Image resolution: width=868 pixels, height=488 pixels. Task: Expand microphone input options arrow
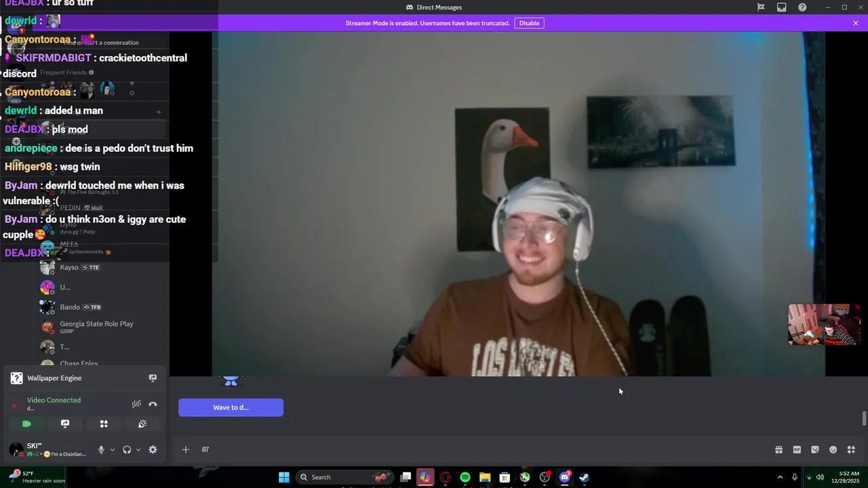pyautogui.click(x=113, y=449)
